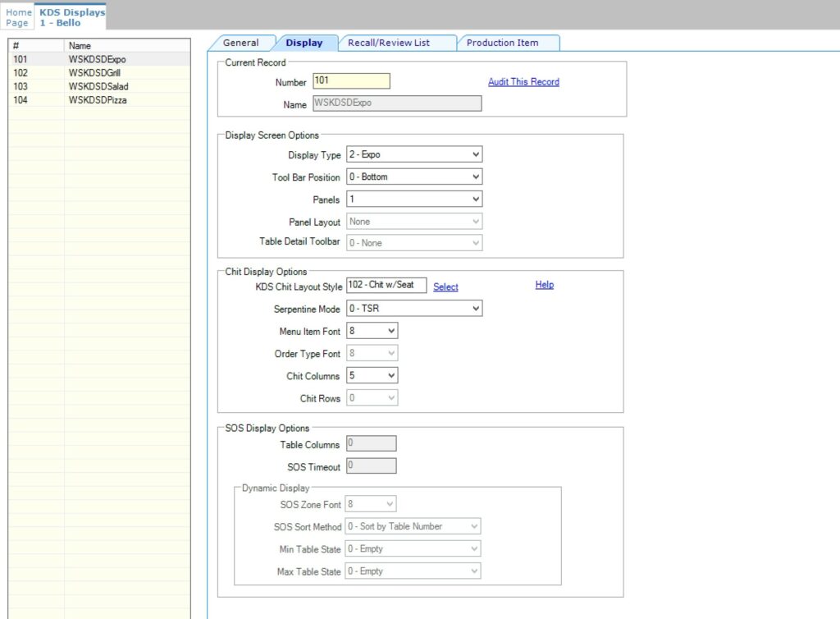Click the Table Columns field
840x619 pixels.
372,444
